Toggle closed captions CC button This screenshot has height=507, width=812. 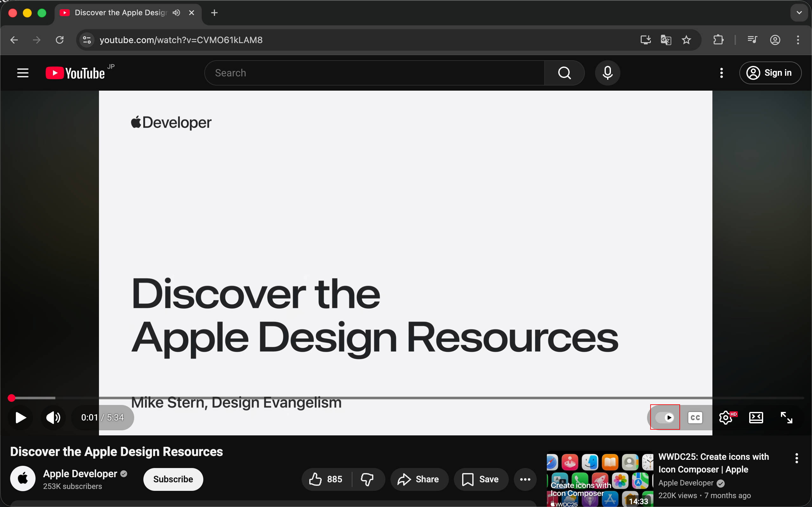tap(695, 417)
